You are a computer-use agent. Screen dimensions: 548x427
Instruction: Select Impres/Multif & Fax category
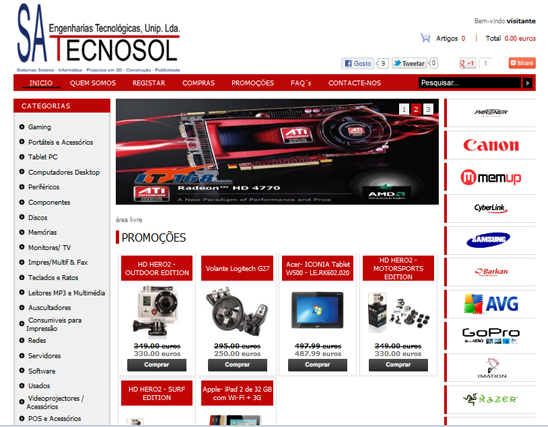tap(58, 262)
